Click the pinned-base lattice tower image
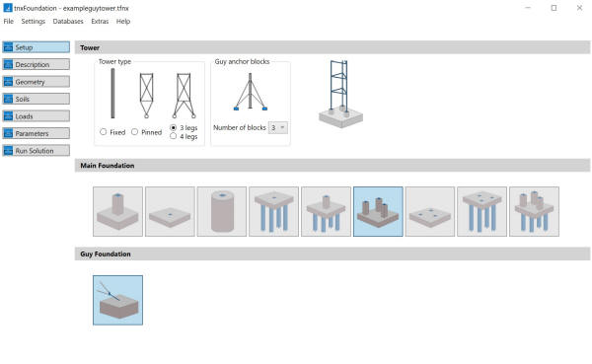Screen dimensions: 592x364 point(146,96)
